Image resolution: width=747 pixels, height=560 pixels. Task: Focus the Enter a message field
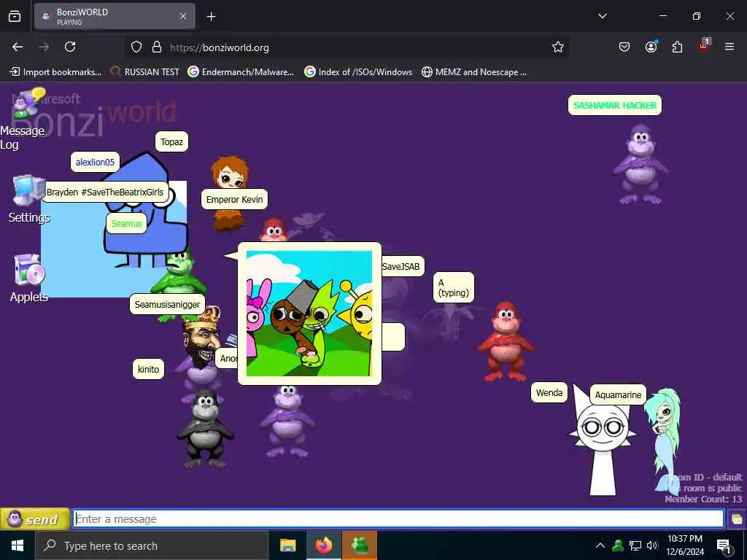coord(398,518)
